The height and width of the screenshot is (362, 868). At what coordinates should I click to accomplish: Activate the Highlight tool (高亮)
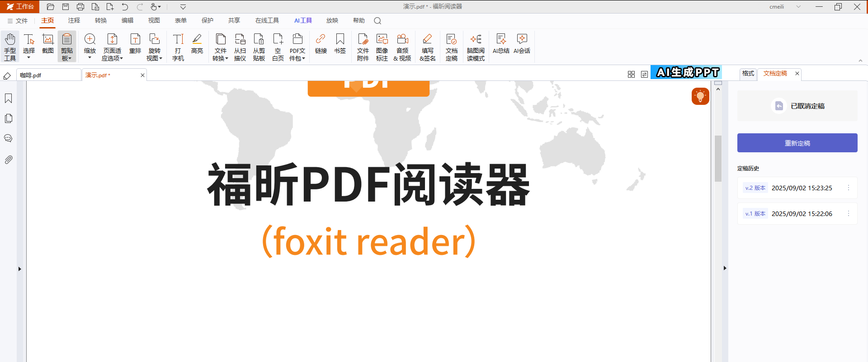click(197, 44)
